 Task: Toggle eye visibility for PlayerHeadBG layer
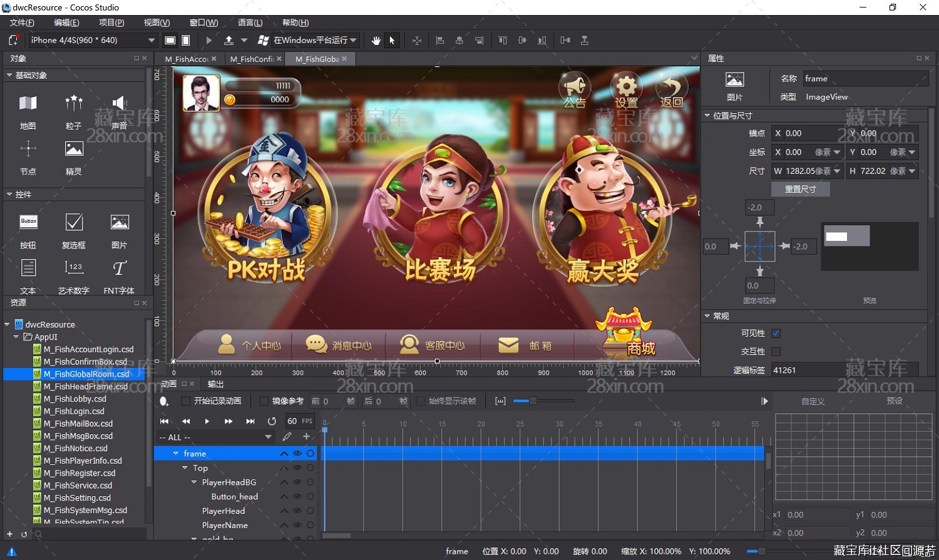[297, 482]
